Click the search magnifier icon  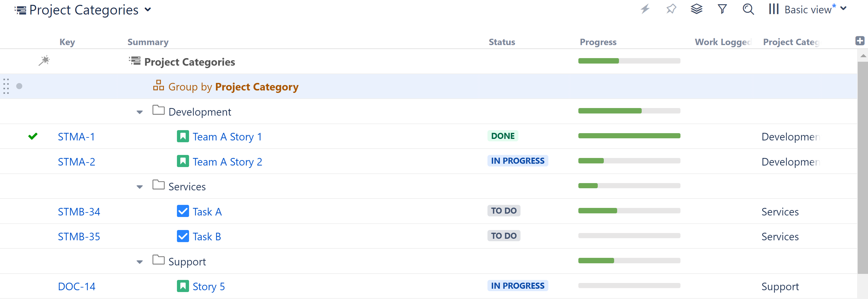[x=748, y=9]
